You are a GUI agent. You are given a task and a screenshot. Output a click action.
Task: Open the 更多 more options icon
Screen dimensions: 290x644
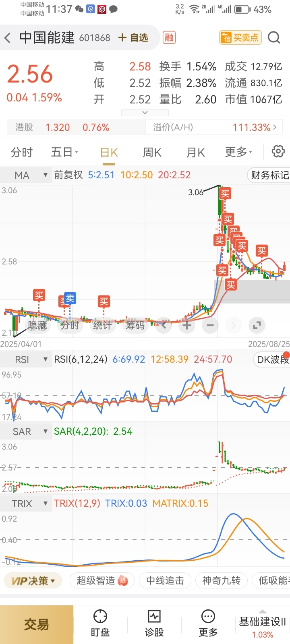click(208, 623)
